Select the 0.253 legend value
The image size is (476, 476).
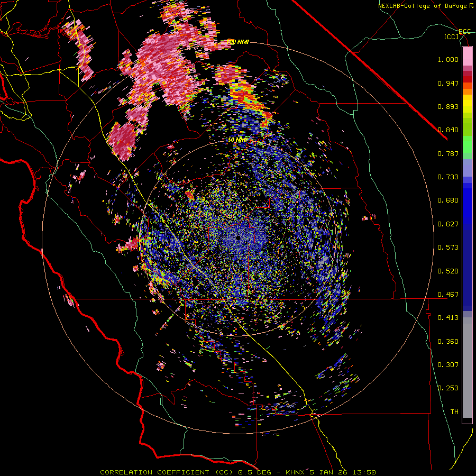tap(448, 388)
